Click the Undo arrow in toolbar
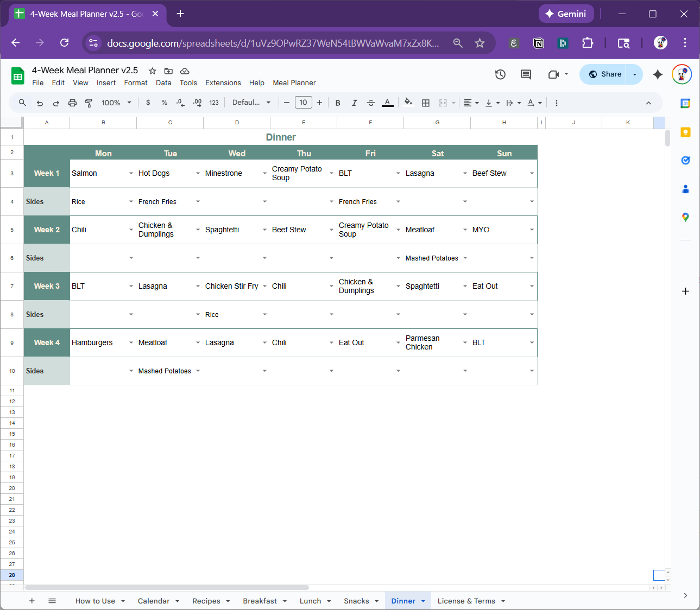Screen dimensions: 700x610 [x=40, y=103]
